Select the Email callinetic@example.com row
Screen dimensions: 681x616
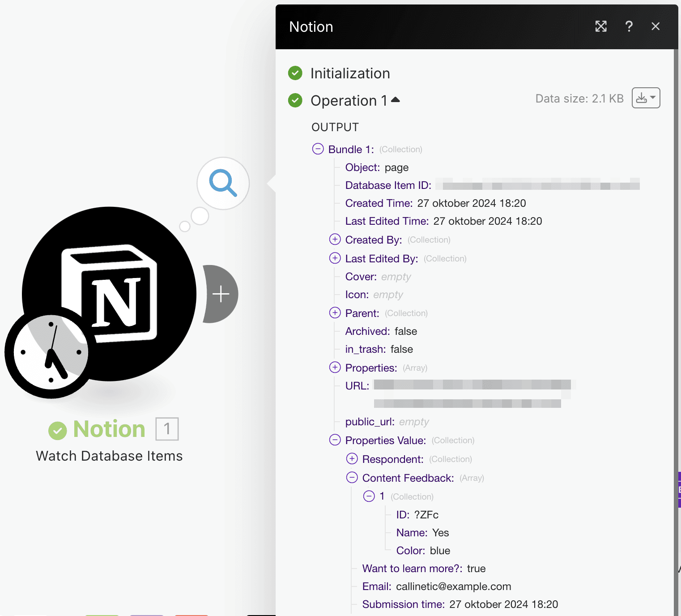point(437,586)
